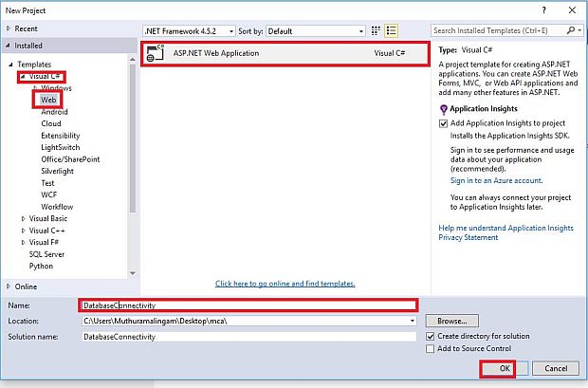This screenshot has height=388, width=588.
Task: Open the Privacy Statement link
Action: coord(468,237)
